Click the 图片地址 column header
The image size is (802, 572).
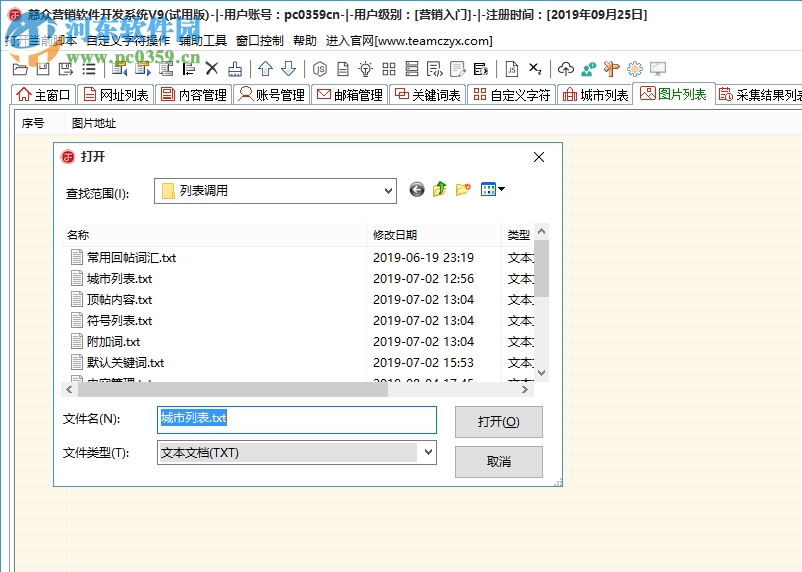(94, 123)
